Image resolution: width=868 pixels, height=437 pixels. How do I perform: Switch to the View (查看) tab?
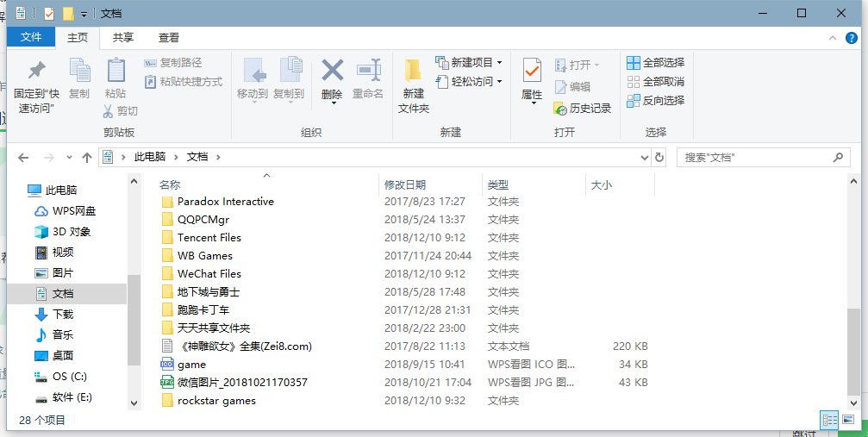pos(169,37)
